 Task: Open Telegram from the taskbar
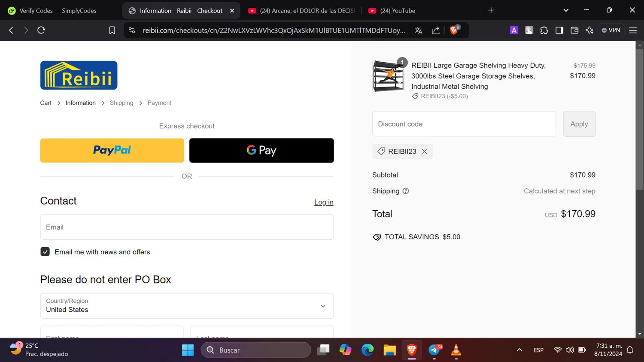point(434,350)
